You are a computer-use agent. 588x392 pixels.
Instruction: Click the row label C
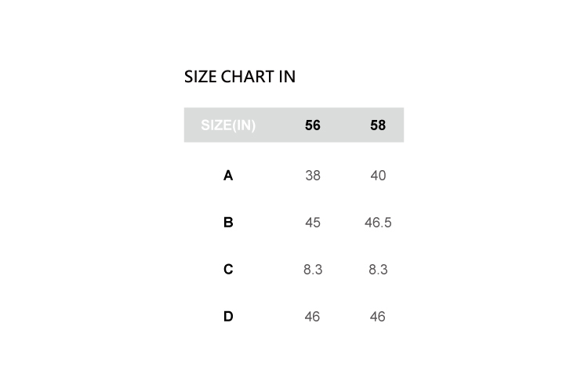[228, 270]
